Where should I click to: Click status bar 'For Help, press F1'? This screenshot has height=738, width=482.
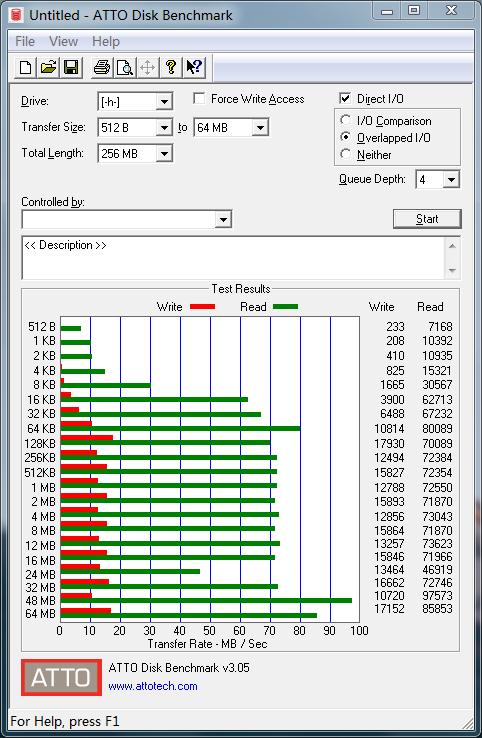(65, 722)
